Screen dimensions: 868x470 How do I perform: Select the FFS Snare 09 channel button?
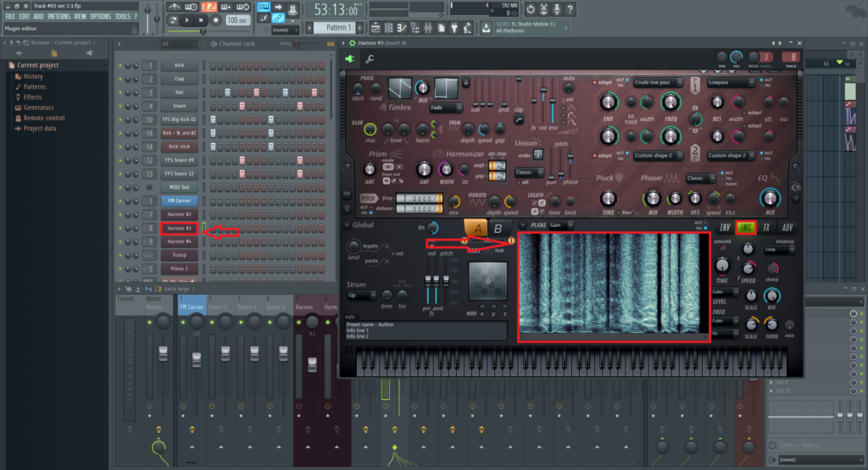(179, 160)
